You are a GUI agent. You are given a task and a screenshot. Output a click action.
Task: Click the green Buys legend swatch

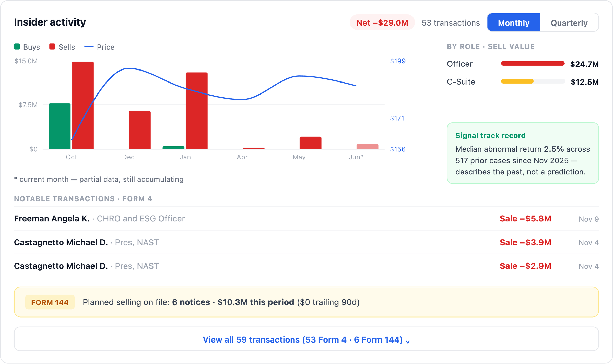coord(17,46)
